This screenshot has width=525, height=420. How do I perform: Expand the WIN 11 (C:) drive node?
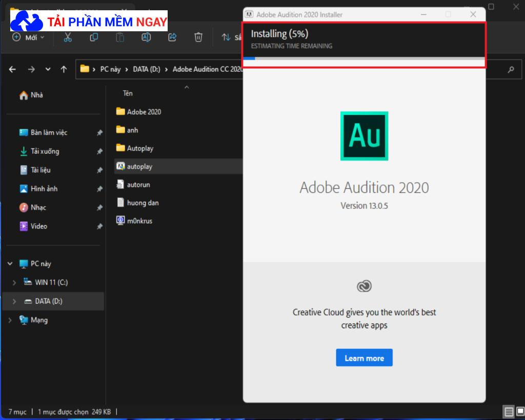click(x=14, y=283)
